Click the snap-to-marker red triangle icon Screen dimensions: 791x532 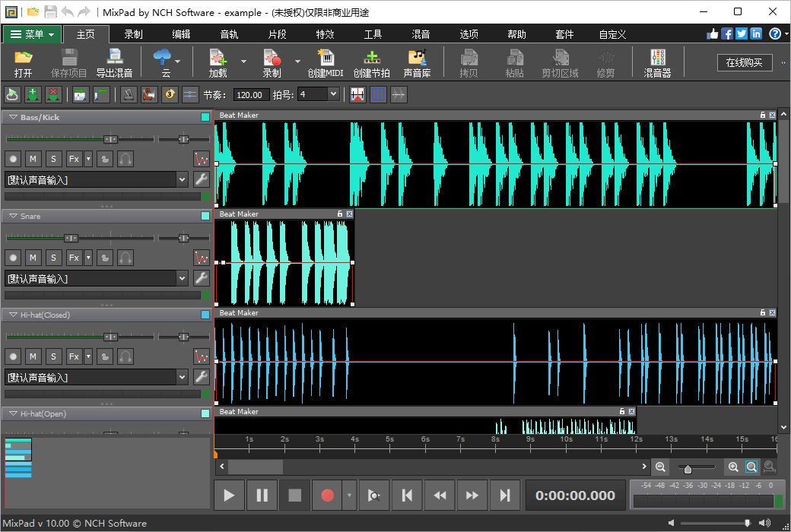pos(357,94)
